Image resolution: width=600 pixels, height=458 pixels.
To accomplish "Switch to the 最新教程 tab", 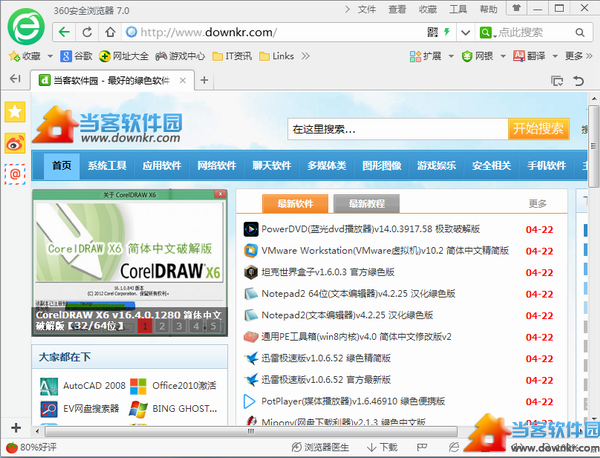I will 367,204.
